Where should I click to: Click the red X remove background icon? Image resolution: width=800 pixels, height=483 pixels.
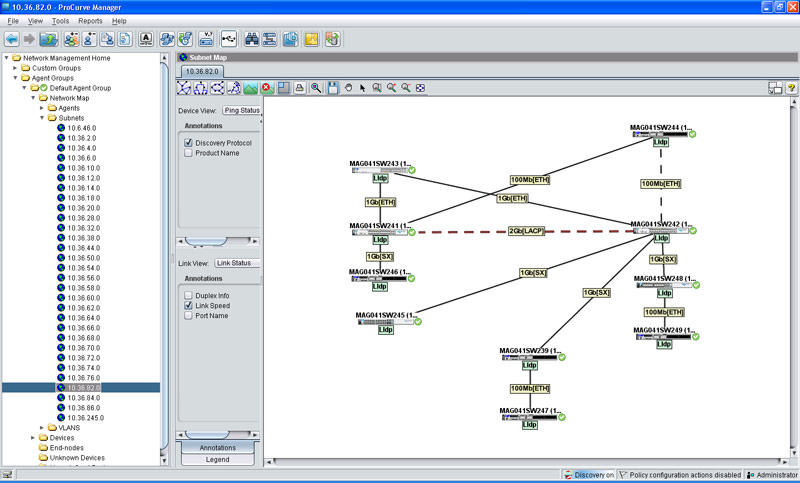[x=266, y=88]
